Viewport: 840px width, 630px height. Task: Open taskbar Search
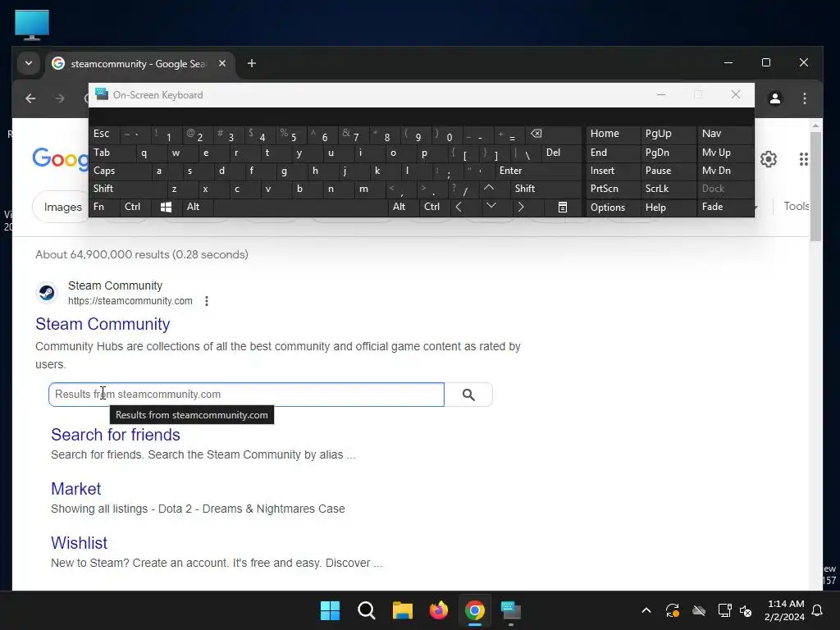367,610
